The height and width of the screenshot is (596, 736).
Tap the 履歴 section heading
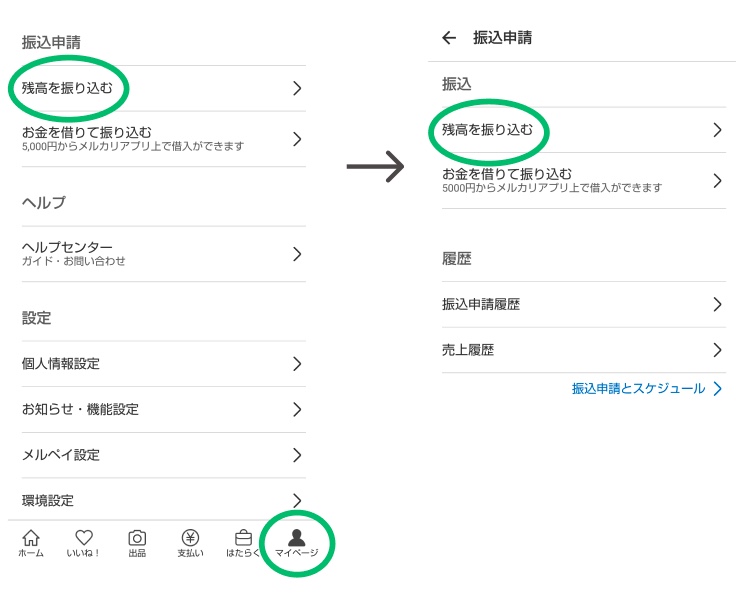point(456,258)
